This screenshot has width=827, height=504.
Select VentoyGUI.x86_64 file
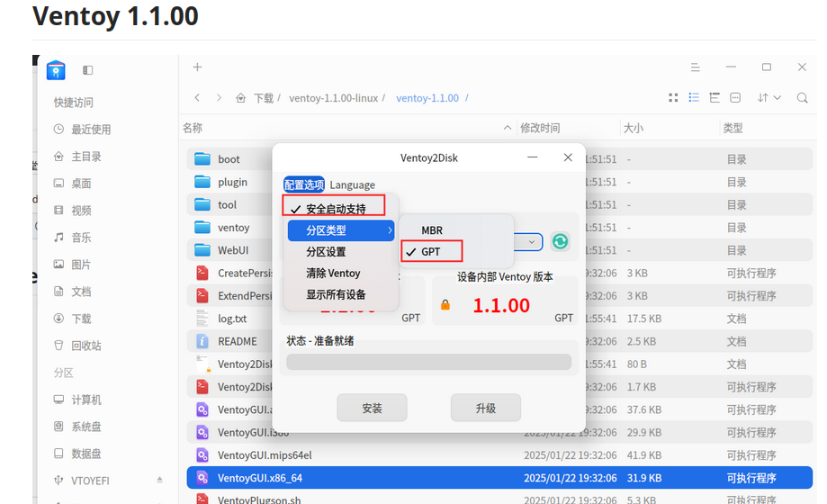click(499, 478)
